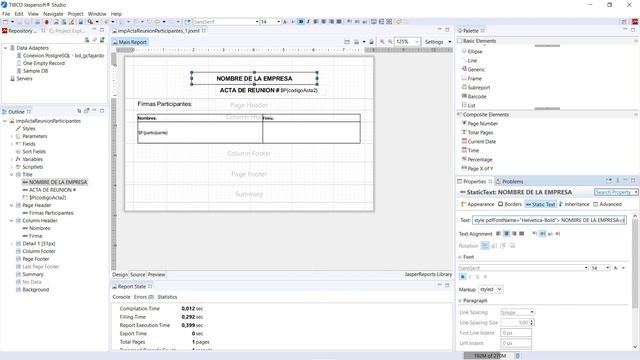
Task: Open the Problems tab
Action: pos(509,181)
